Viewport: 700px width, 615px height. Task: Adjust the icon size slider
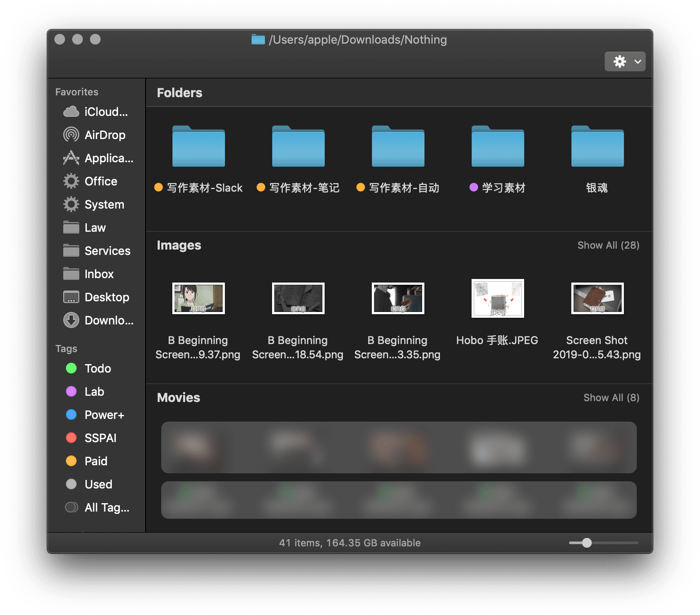[587, 543]
